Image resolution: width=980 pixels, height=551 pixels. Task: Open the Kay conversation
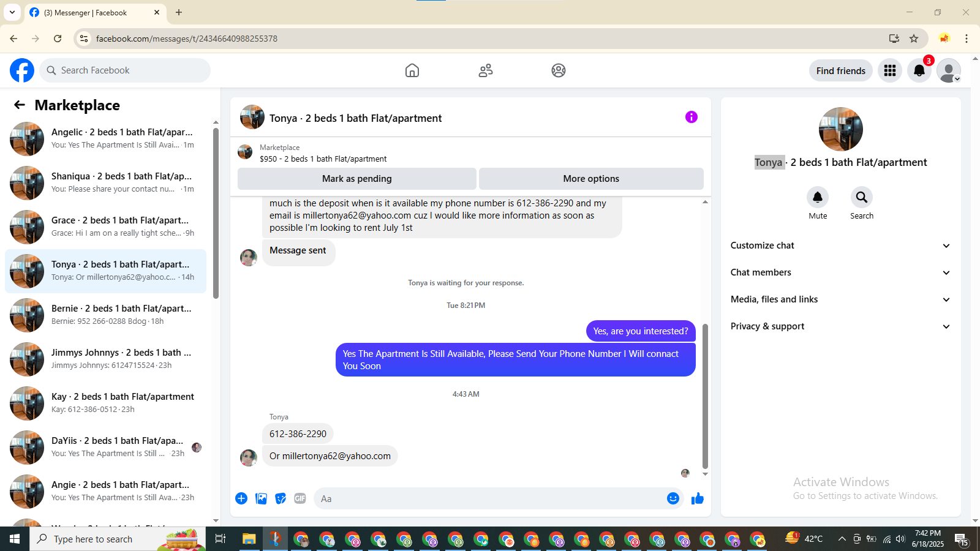[105, 403]
